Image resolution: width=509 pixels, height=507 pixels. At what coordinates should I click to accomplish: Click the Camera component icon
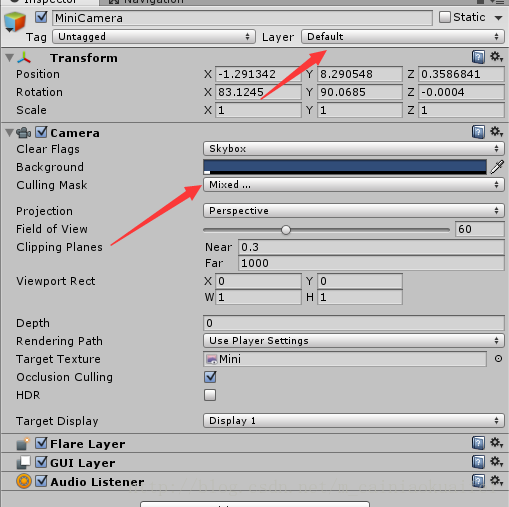pos(24,133)
